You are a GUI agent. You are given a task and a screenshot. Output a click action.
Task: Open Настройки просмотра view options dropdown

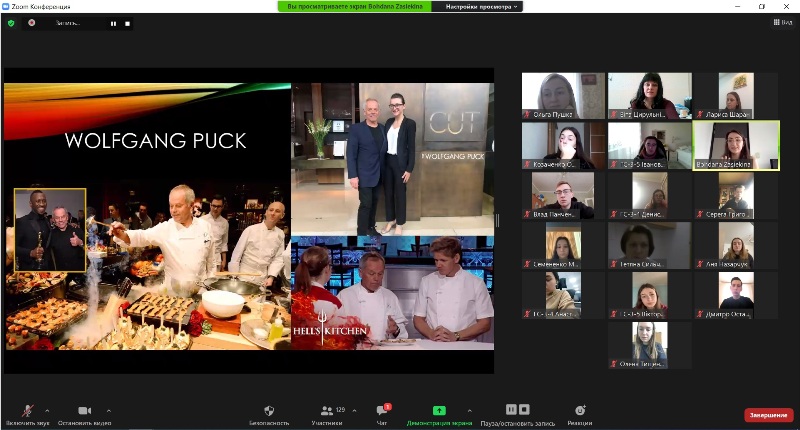(481, 7)
